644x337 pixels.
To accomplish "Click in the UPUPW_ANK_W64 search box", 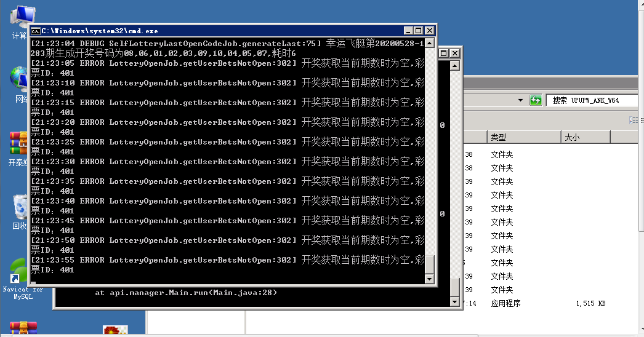I will tap(594, 100).
